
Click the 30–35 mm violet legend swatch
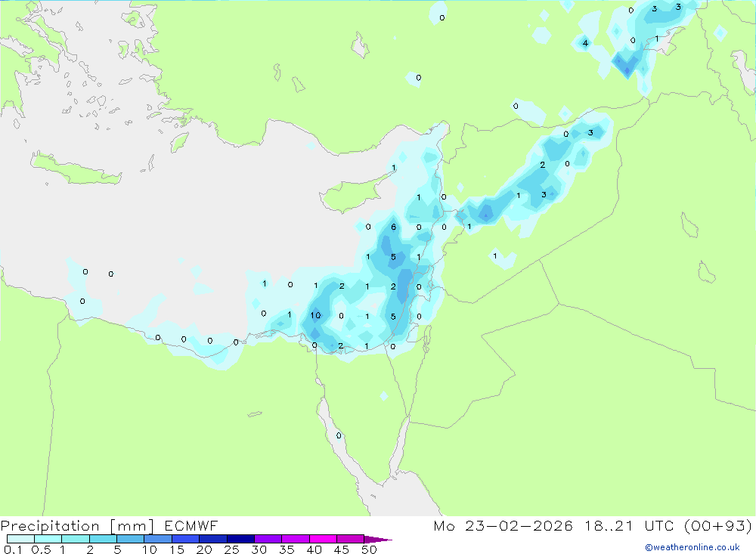pos(268,539)
